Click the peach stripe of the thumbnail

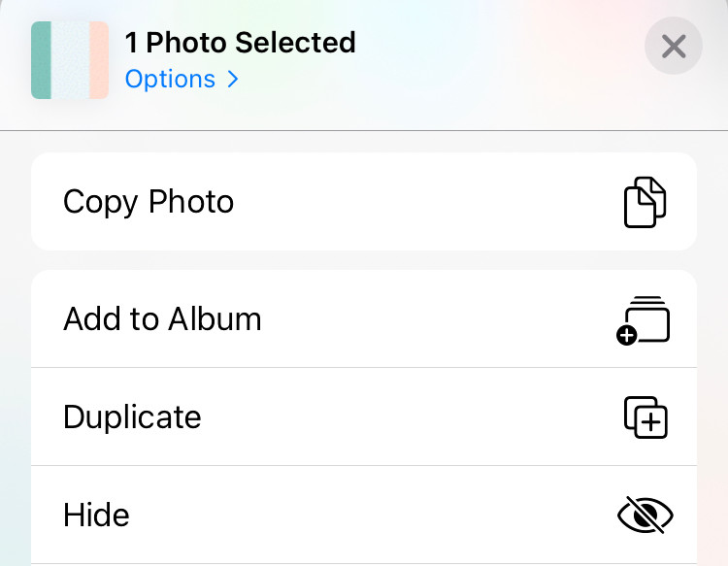pos(99,60)
